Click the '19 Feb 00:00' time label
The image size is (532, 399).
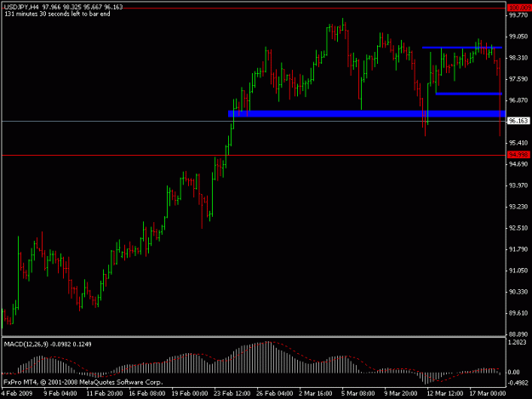(x=189, y=393)
